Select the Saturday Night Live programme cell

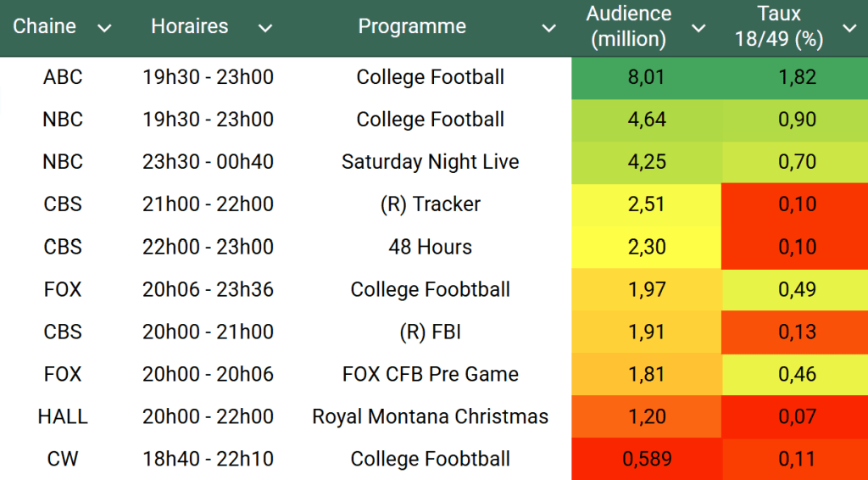[430, 162]
